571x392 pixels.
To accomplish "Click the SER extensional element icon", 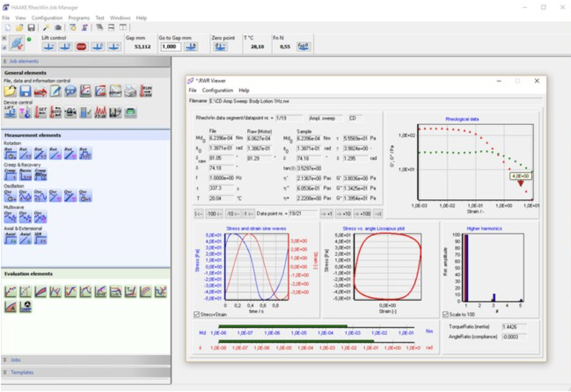I will (x=41, y=238).
